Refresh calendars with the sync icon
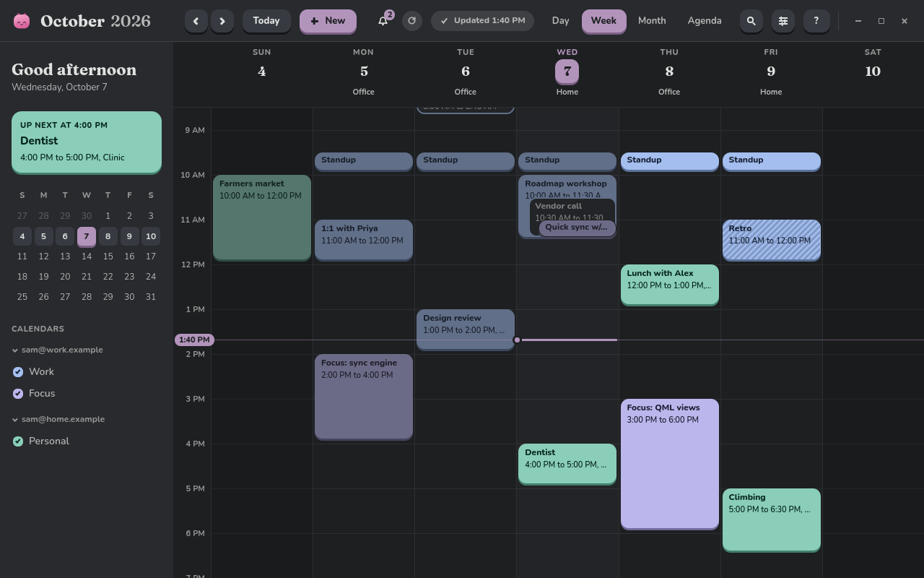The height and width of the screenshot is (578, 924). (x=412, y=21)
